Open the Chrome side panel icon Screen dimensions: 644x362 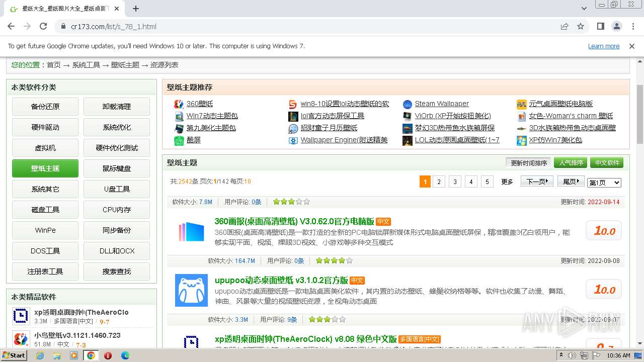pyautogui.click(x=601, y=26)
